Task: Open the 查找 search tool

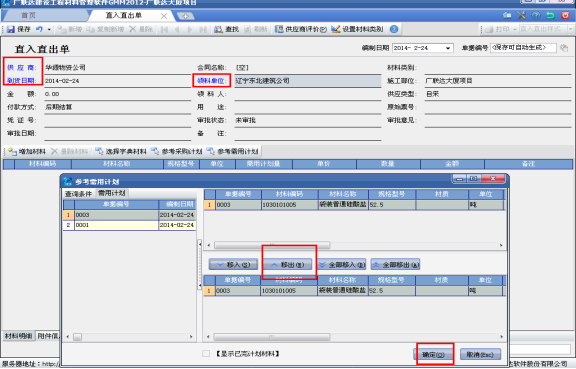Action: click(x=227, y=29)
